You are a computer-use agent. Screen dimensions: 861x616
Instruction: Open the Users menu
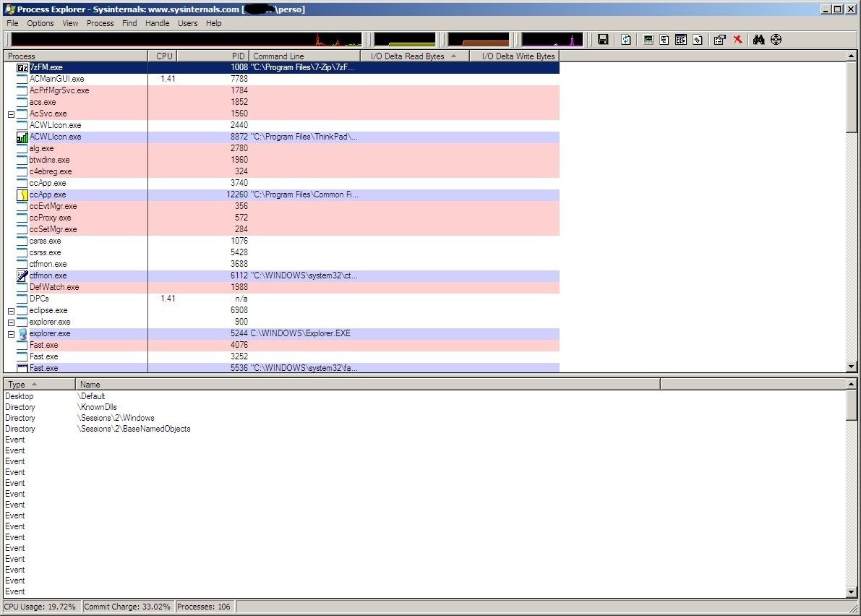coord(187,23)
